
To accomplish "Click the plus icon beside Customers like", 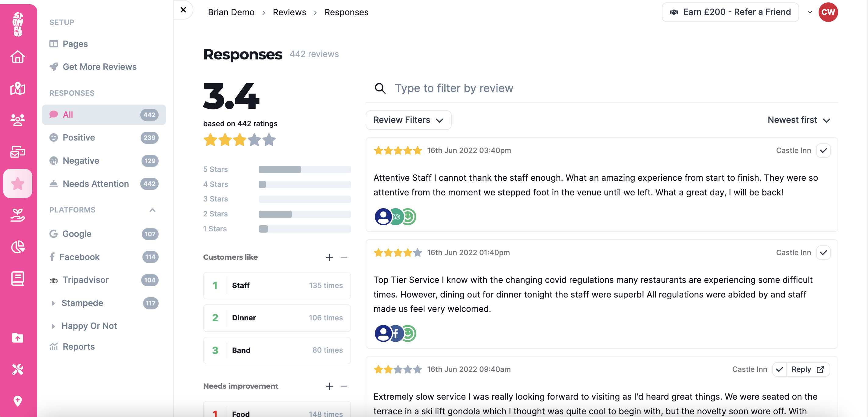I will [329, 257].
